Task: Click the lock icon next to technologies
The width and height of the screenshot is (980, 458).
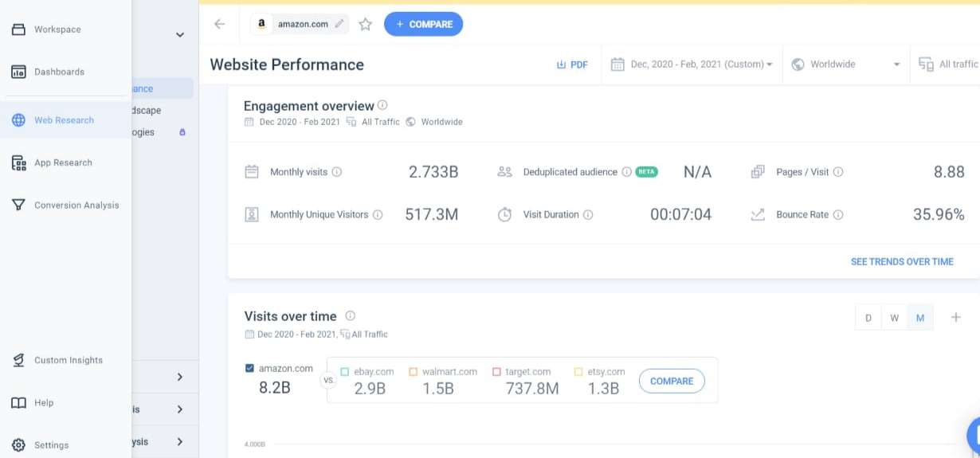Action: [x=182, y=132]
